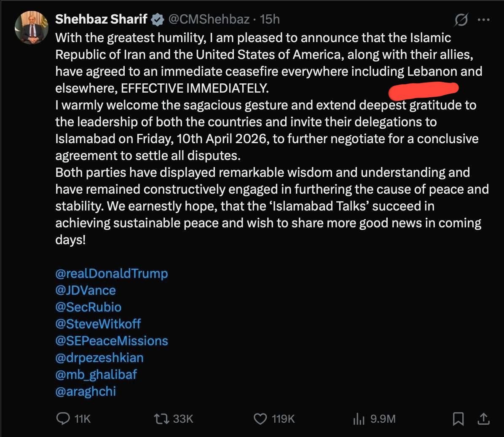Bookmark this post
The height and width of the screenshot is (437, 504).
(458, 418)
